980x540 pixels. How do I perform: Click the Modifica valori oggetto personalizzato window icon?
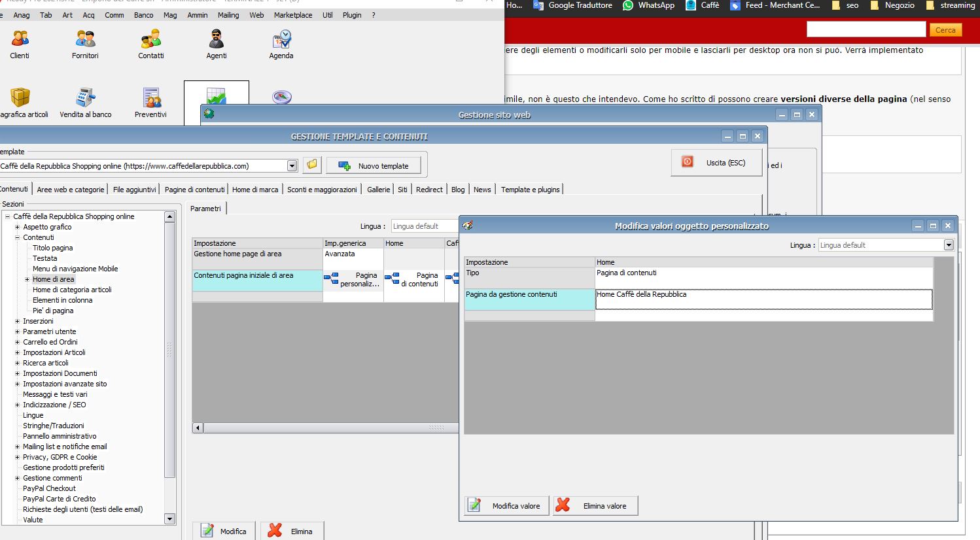[468, 226]
